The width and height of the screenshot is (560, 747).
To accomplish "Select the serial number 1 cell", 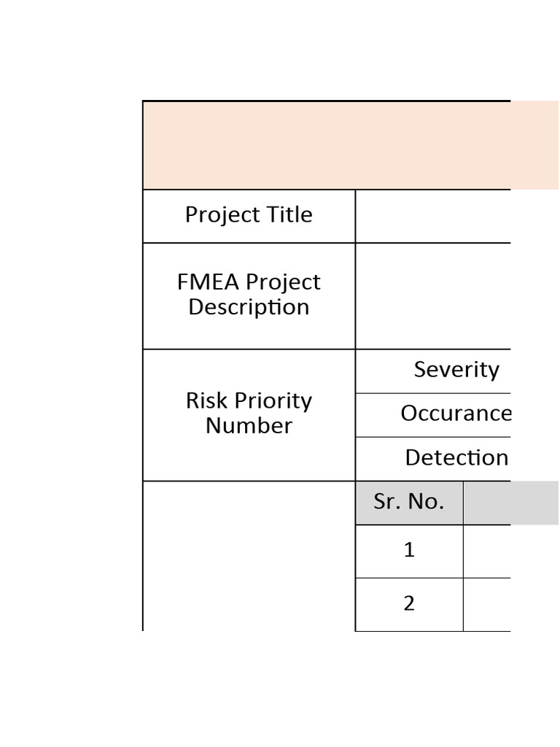I will tap(409, 551).
